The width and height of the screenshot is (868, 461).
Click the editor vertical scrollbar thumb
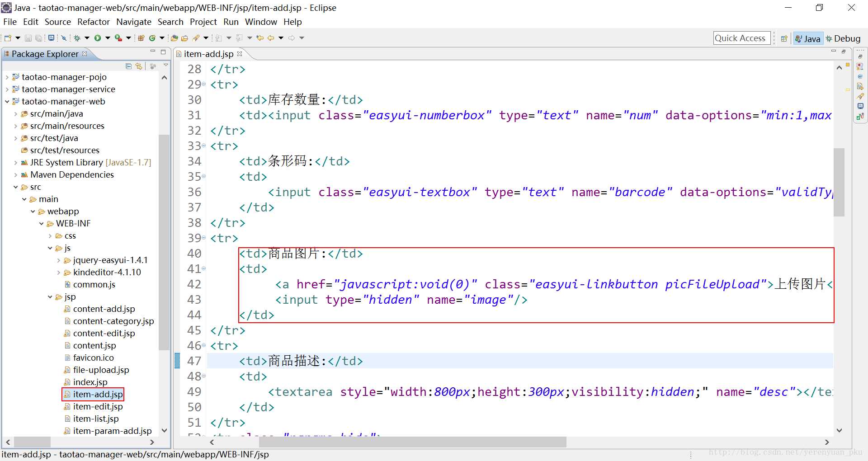click(x=839, y=182)
